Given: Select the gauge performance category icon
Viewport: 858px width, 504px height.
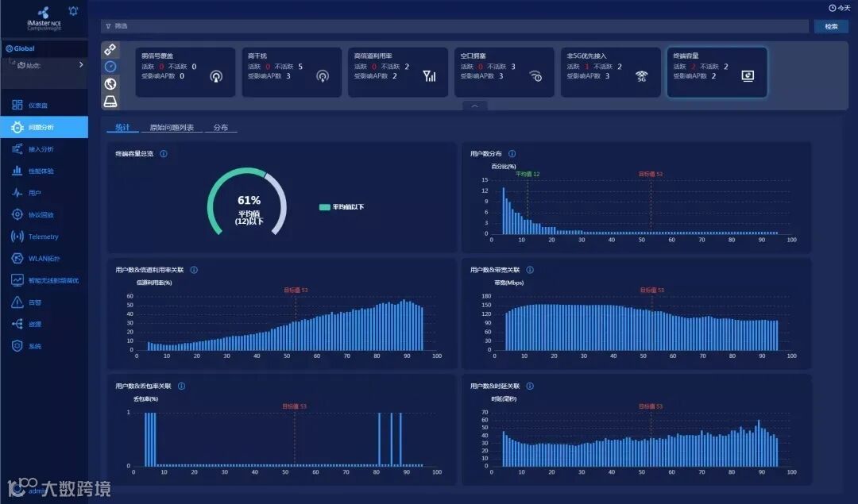Looking at the screenshot, I should [x=110, y=67].
